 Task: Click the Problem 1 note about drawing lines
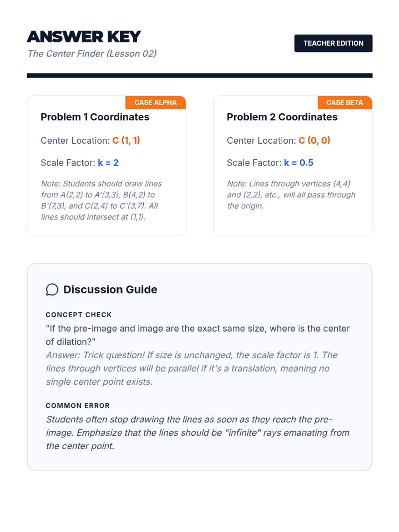click(101, 200)
